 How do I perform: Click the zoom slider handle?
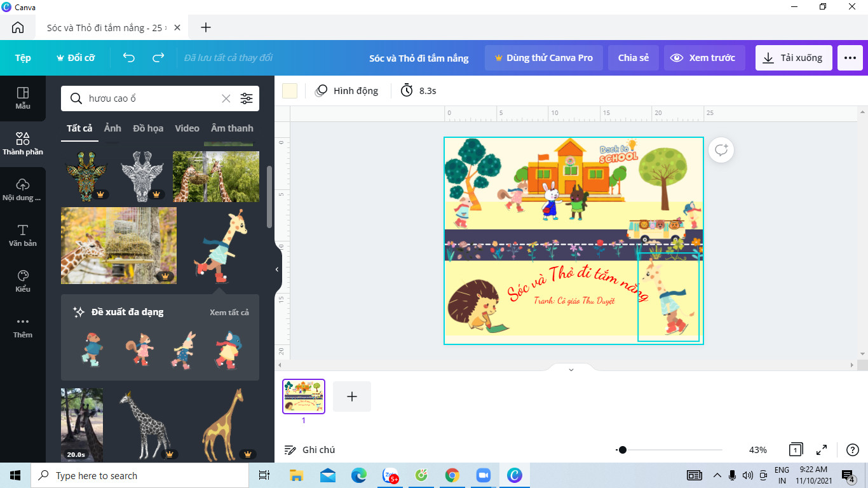tap(623, 450)
